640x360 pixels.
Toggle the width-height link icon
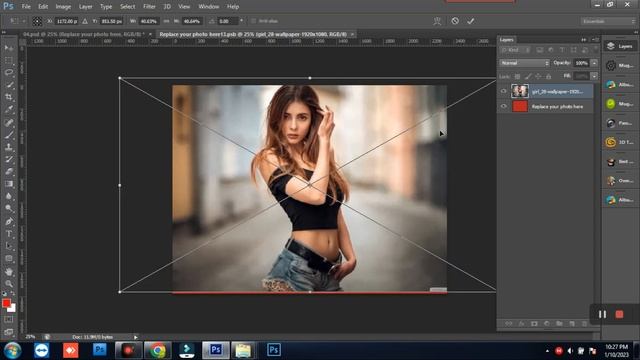166,21
